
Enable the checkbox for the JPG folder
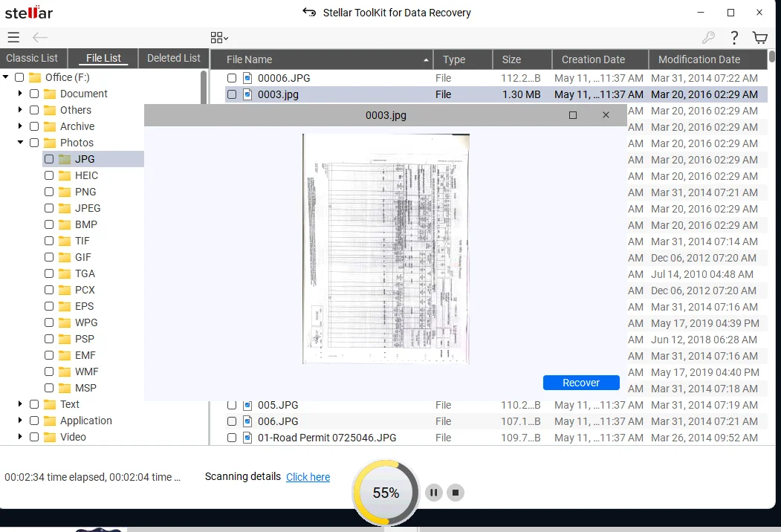[48, 158]
